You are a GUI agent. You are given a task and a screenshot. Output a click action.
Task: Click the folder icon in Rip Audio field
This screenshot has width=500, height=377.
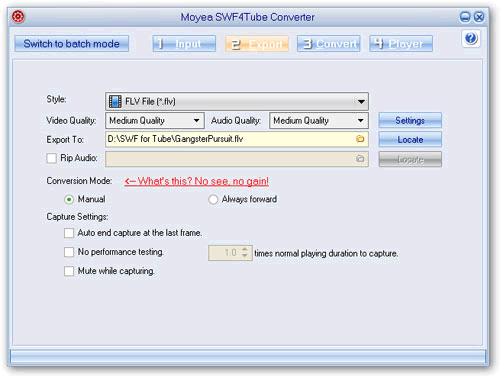click(360, 158)
